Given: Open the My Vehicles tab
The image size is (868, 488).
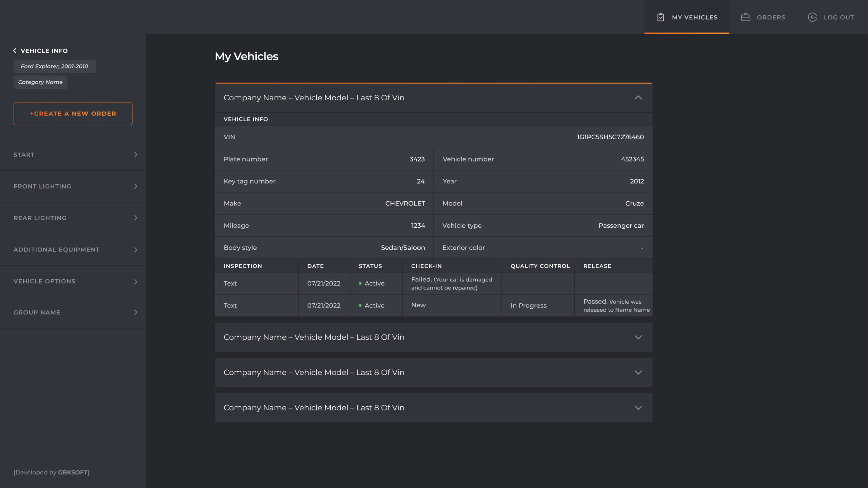Looking at the screenshot, I should pos(687,17).
